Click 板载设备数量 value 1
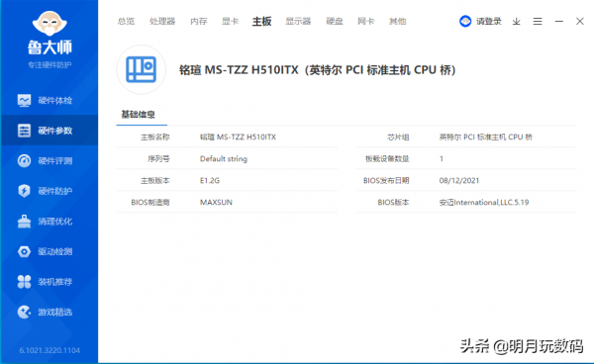This screenshot has width=594, height=364. pyautogui.click(x=442, y=159)
